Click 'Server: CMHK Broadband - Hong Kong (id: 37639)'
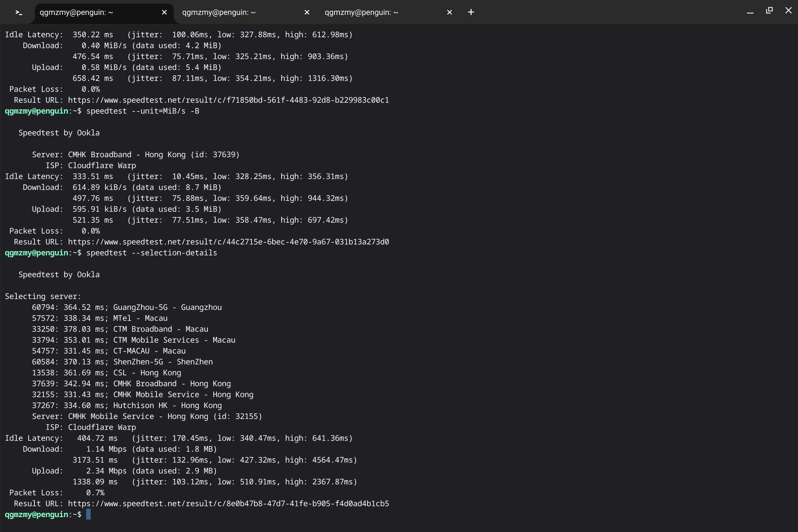The image size is (798, 532). (x=136, y=155)
